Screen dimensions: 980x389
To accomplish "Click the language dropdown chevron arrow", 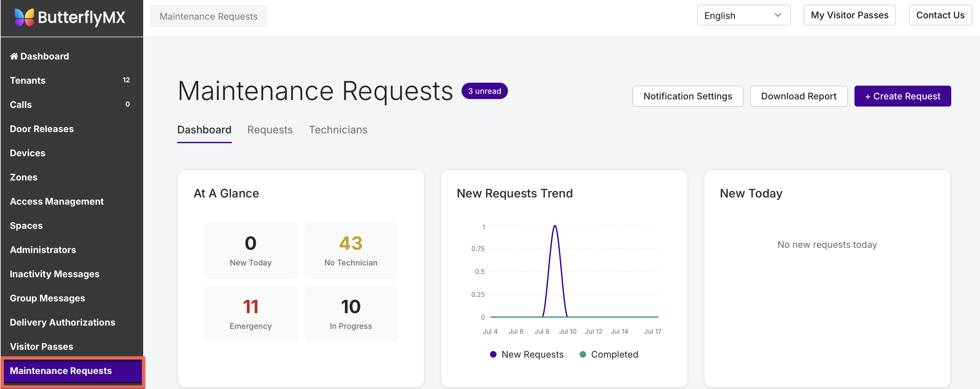I will point(778,15).
